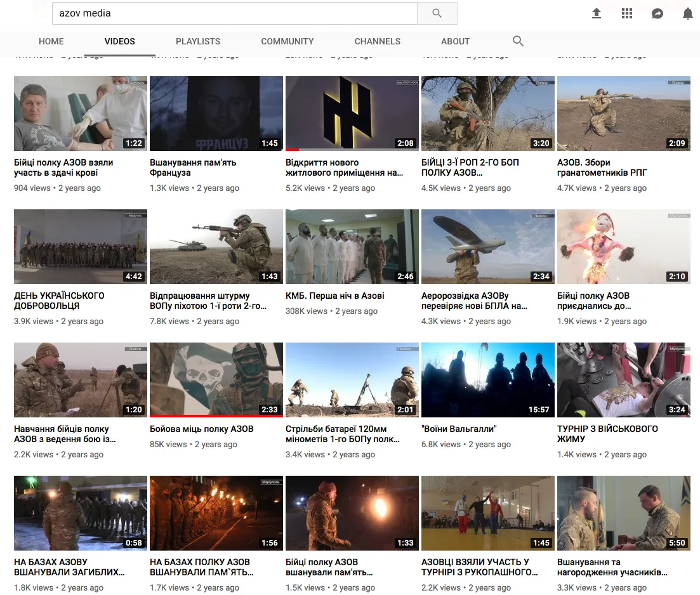700x595 pixels.
Task: Open the burning effigy thumbnail 2:10
Action: coord(624,246)
